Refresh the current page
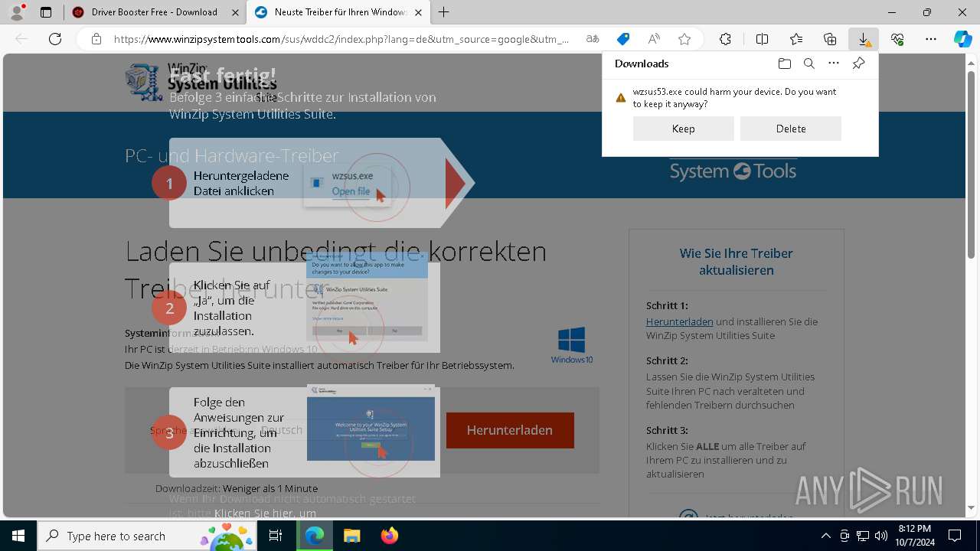 point(55,39)
